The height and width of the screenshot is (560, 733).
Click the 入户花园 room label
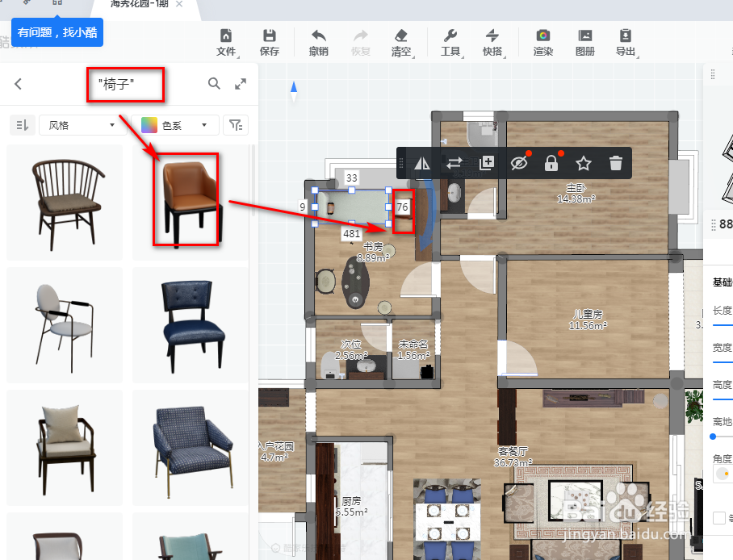pyautogui.click(x=276, y=446)
